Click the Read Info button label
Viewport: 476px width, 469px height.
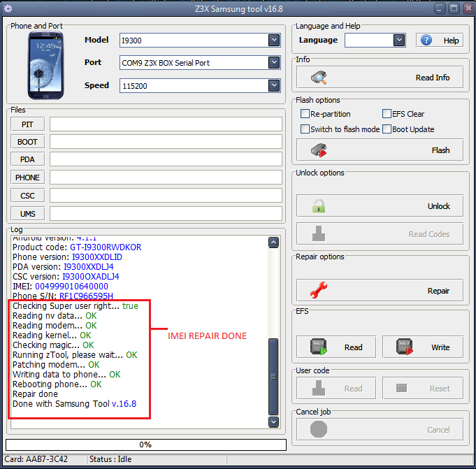pyautogui.click(x=433, y=78)
